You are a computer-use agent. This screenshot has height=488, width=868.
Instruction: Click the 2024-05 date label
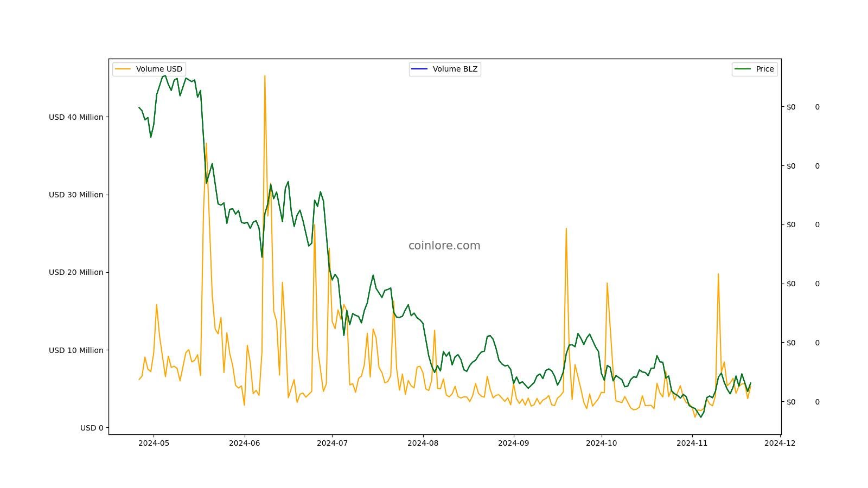tap(154, 443)
